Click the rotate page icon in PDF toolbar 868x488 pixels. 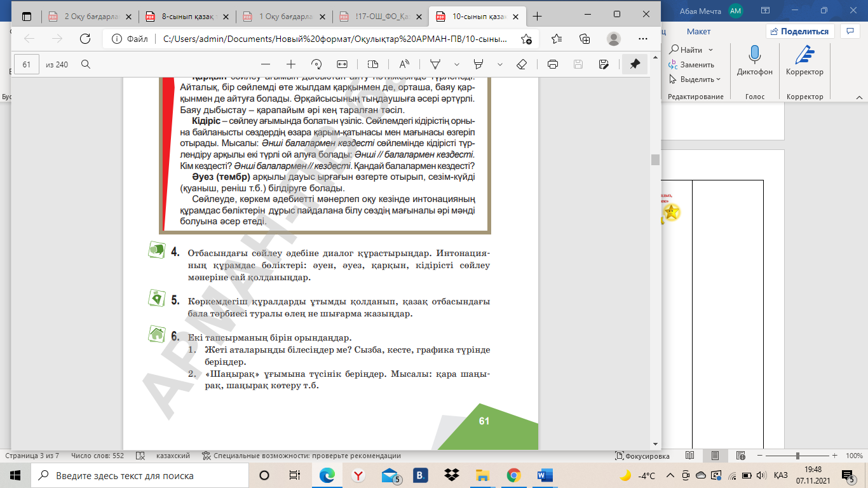[x=316, y=64]
